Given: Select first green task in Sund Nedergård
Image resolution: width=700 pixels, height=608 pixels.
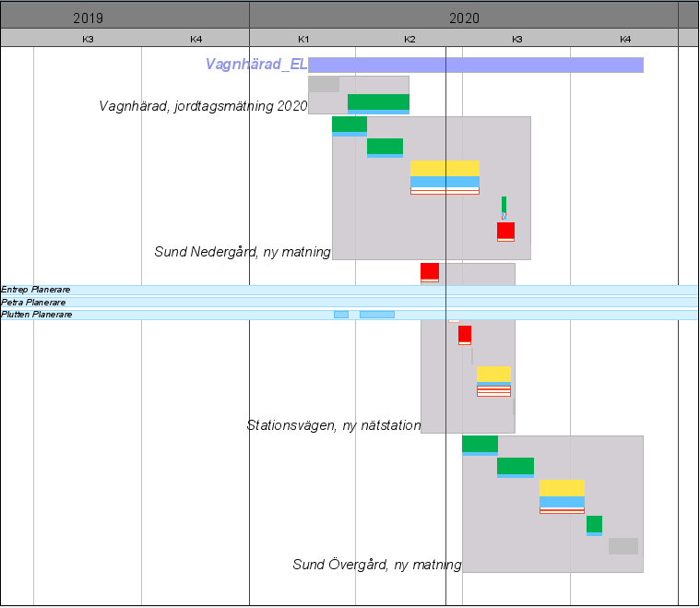Looking at the screenshot, I should tap(350, 126).
